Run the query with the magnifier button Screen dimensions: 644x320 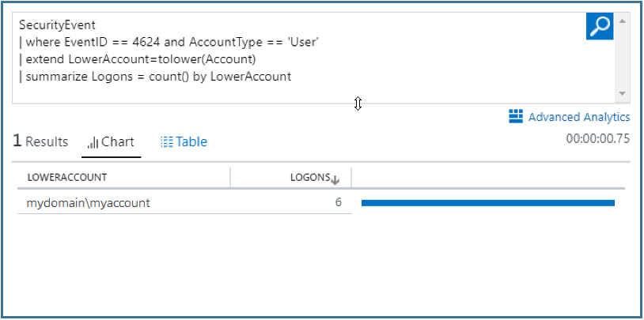coord(600,25)
